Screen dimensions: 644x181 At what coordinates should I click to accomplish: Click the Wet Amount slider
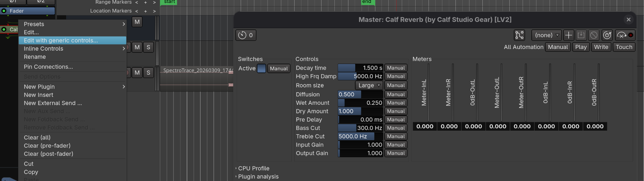[x=360, y=103]
